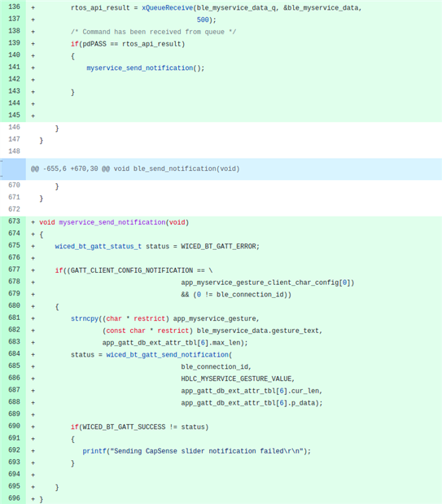This screenshot has width=442, height=504.
Task: Expand hidden lines beside the hunk header
Action: [x=13, y=169]
